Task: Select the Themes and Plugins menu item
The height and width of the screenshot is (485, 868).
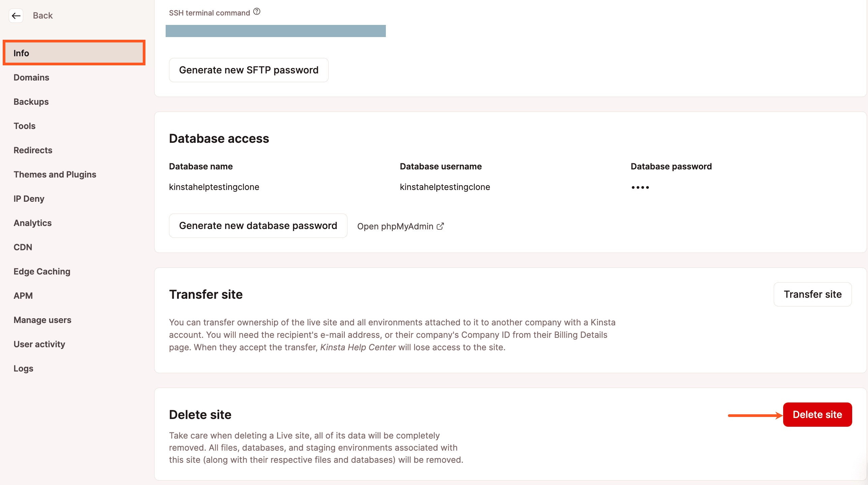Action: [x=55, y=174]
